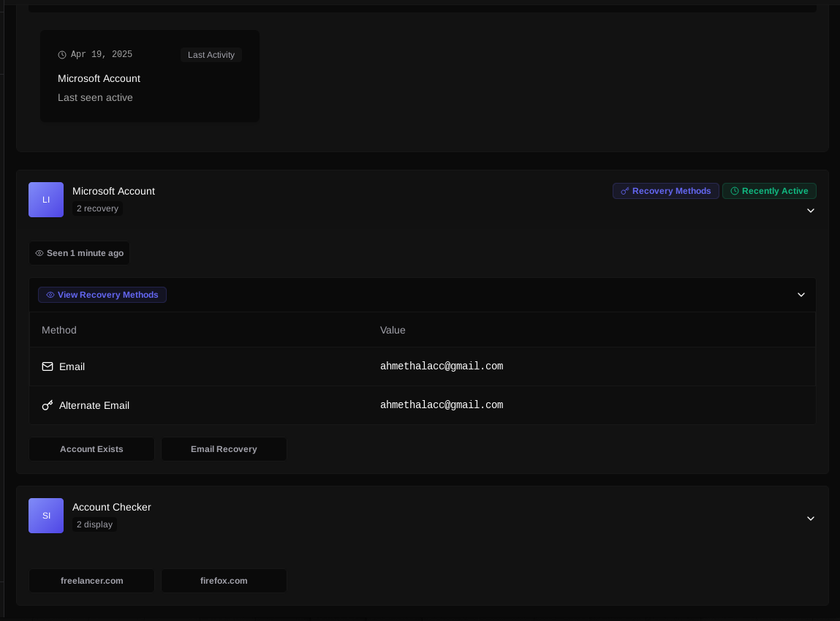
Task: Collapse the Account Checker section chevron
Action: (811, 519)
